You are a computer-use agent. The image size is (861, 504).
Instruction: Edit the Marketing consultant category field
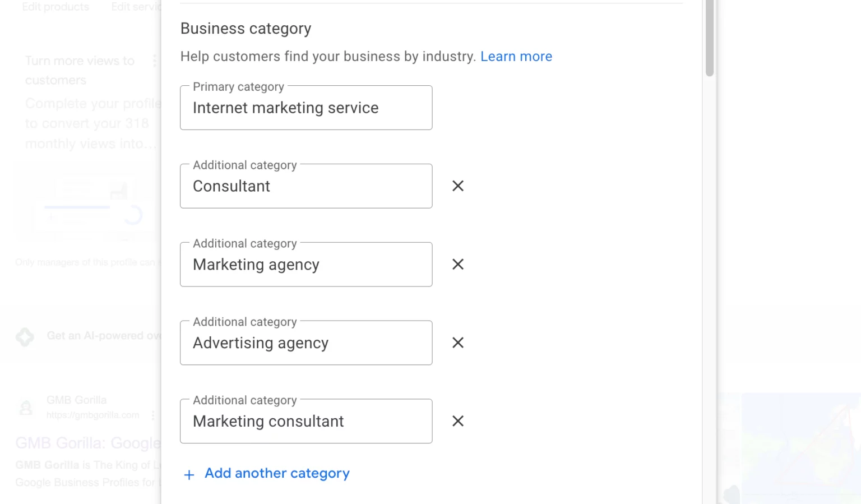tap(305, 422)
